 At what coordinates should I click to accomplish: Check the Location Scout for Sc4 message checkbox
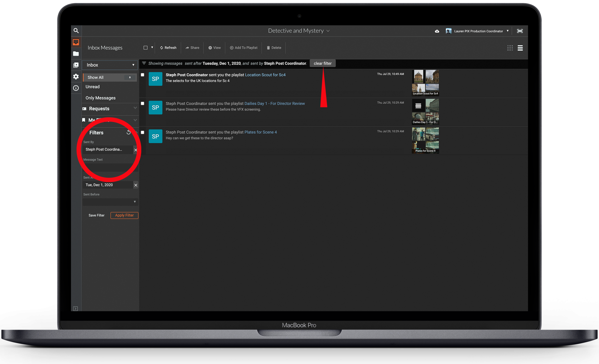click(x=143, y=75)
